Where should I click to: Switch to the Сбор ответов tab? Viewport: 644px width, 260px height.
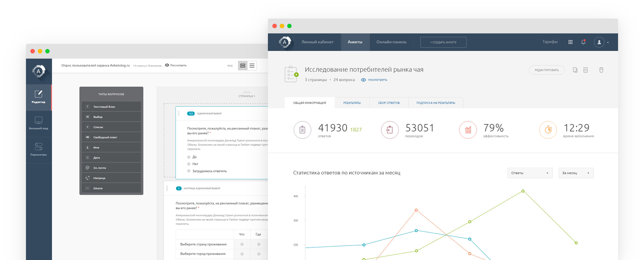(389, 103)
